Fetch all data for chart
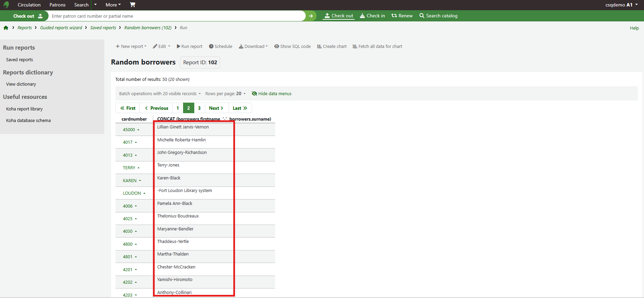This screenshot has width=644, height=298. pyautogui.click(x=377, y=47)
